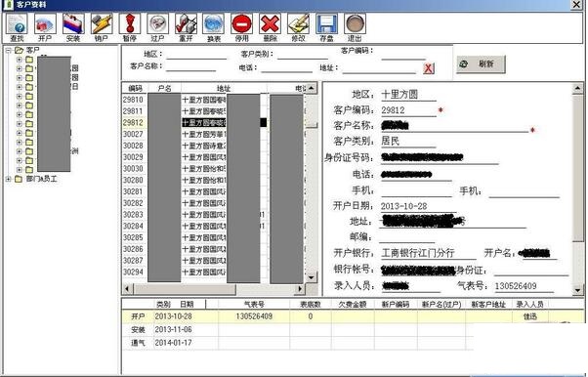Select customer row 30030
The height and width of the screenshot is (377, 588).
pyautogui.click(x=213, y=169)
